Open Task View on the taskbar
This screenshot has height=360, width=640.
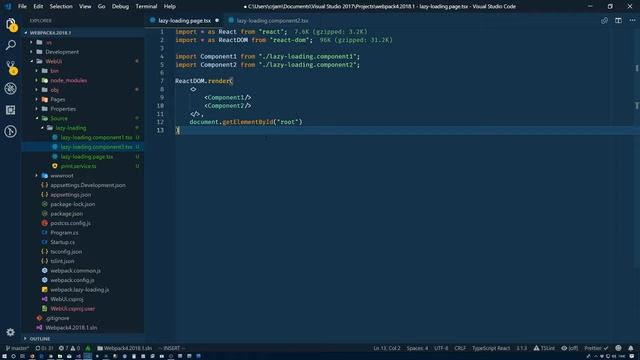pyautogui.click(x=22, y=356)
